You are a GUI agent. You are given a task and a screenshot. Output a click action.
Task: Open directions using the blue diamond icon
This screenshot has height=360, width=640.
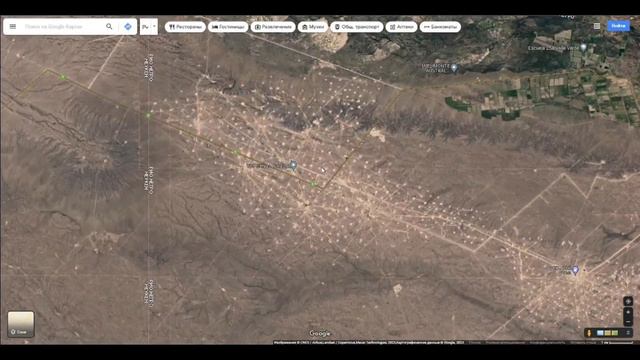coord(128,27)
